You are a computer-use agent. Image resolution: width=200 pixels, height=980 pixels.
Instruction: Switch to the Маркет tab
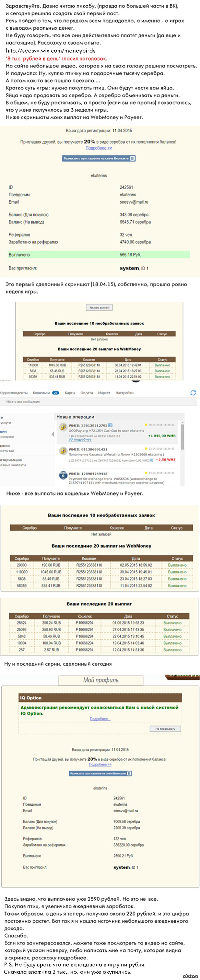click(104, 393)
